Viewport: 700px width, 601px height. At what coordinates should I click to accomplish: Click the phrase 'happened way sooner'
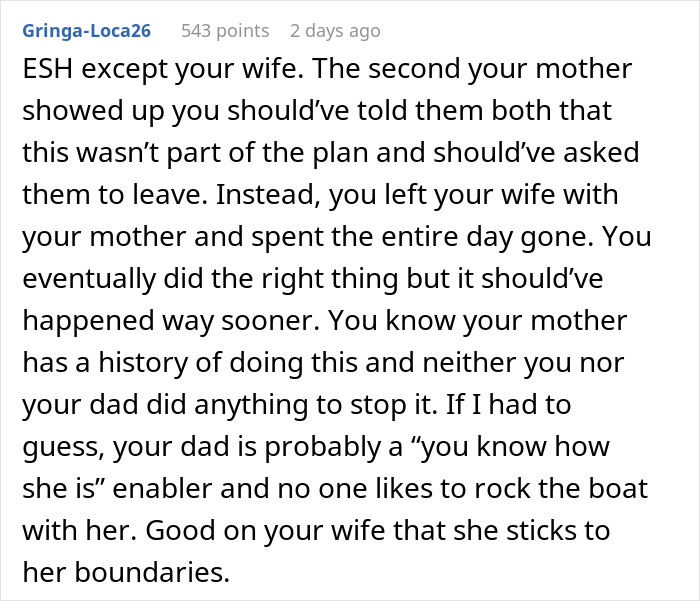click(171, 321)
